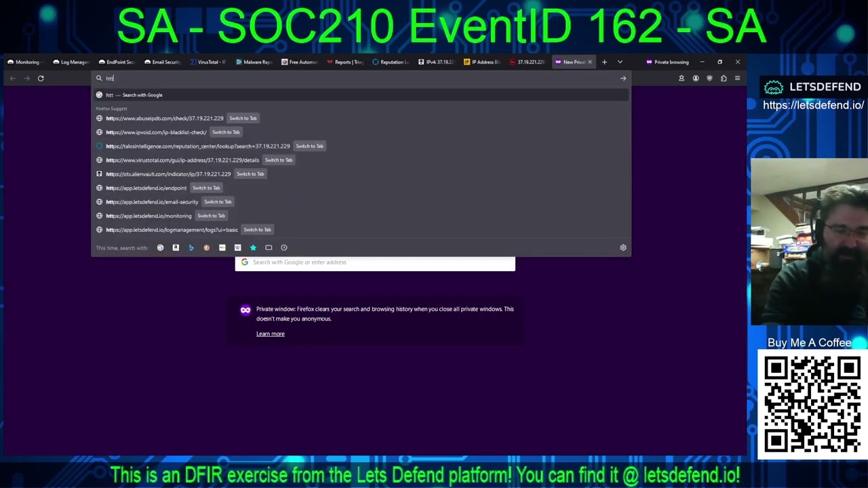
Task: Click Switch to Tab for letsdefend.io/endpoint
Action: pos(206,188)
